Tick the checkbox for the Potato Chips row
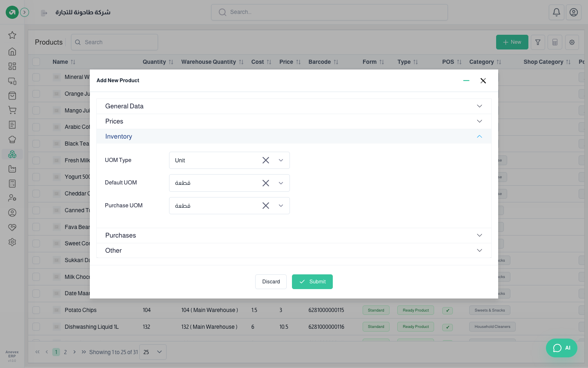 click(36, 310)
